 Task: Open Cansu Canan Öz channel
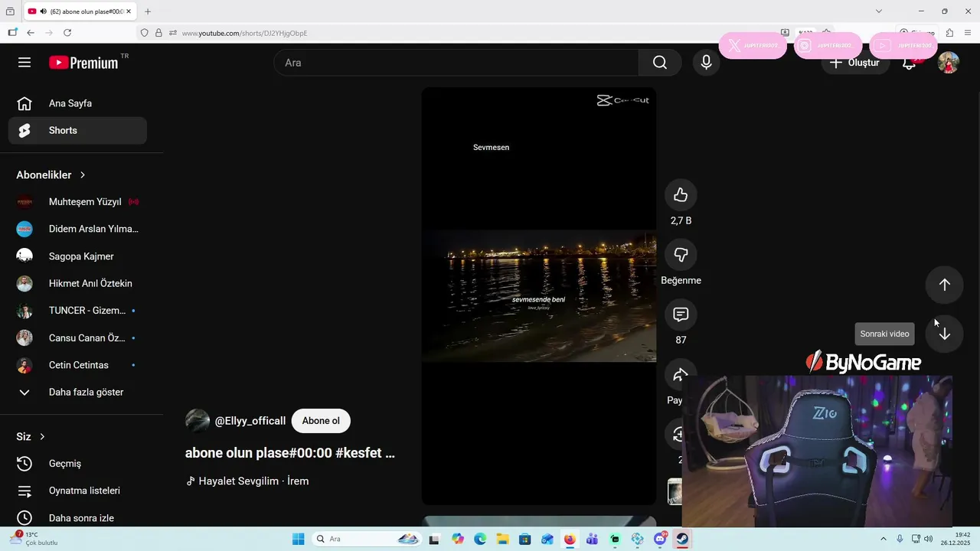77,337
